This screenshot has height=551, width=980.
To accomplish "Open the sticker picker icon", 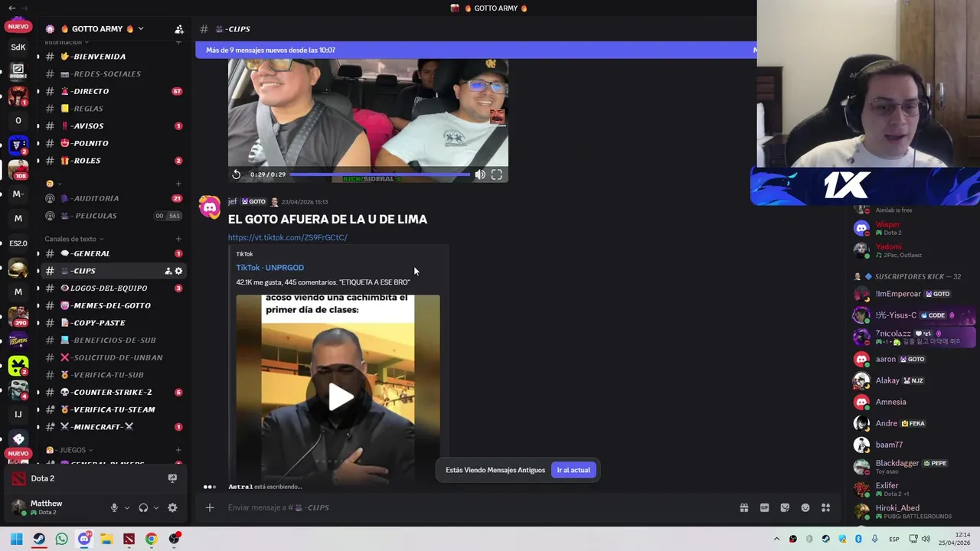I will (x=785, y=507).
